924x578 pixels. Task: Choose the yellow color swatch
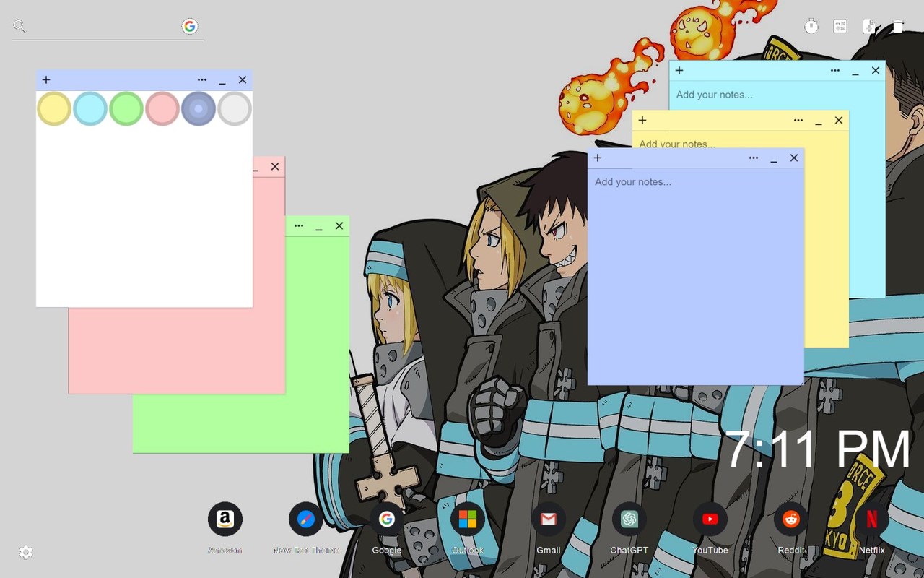pyautogui.click(x=54, y=108)
